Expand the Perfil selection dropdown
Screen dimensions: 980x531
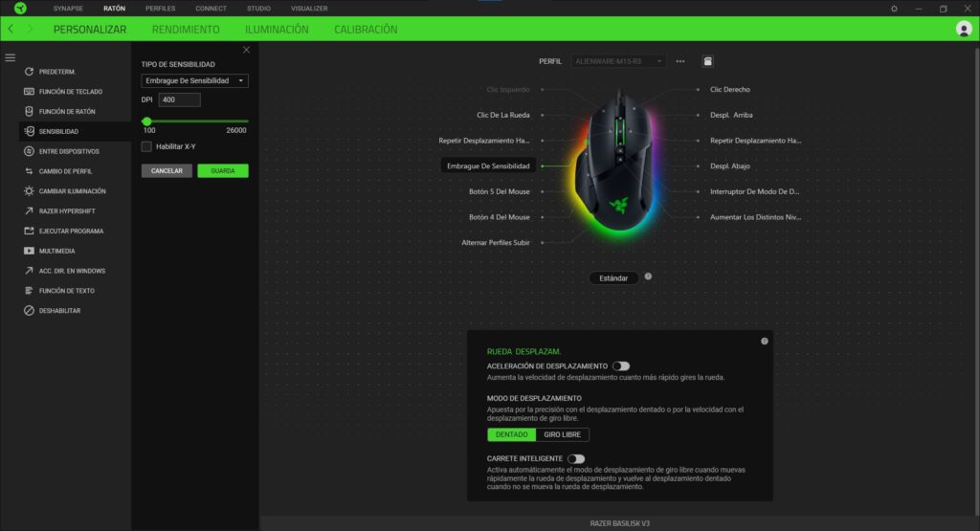(x=619, y=61)
